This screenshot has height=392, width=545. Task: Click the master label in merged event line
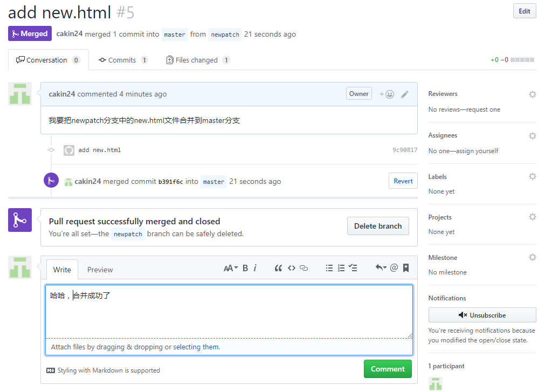pos(214,182)
